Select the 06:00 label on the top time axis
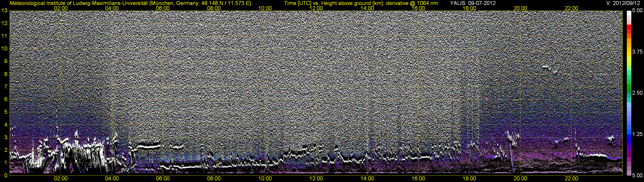The image size is (644, 182). coord(163,8)
